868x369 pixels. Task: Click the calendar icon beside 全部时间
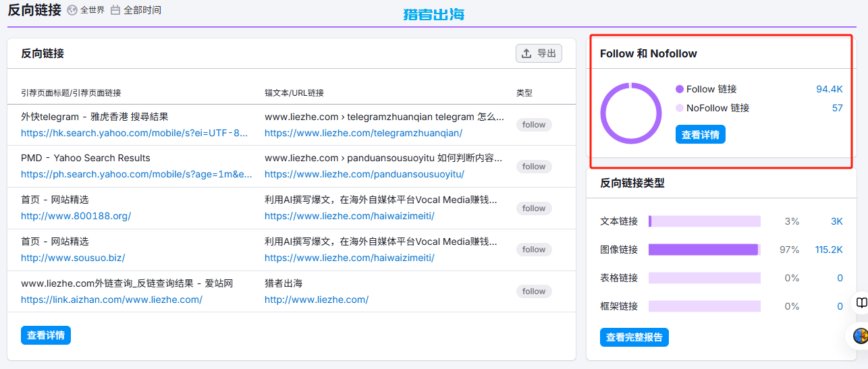pos(115,10)
